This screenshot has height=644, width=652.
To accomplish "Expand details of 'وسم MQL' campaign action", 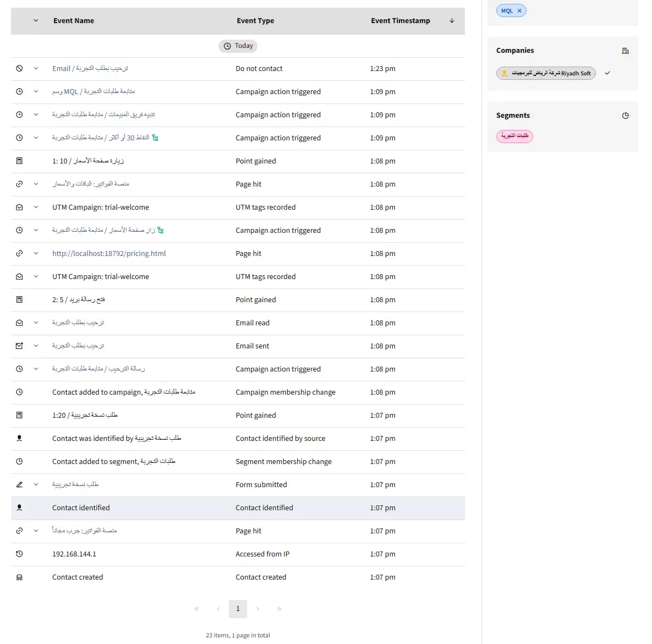I will 36,91.
